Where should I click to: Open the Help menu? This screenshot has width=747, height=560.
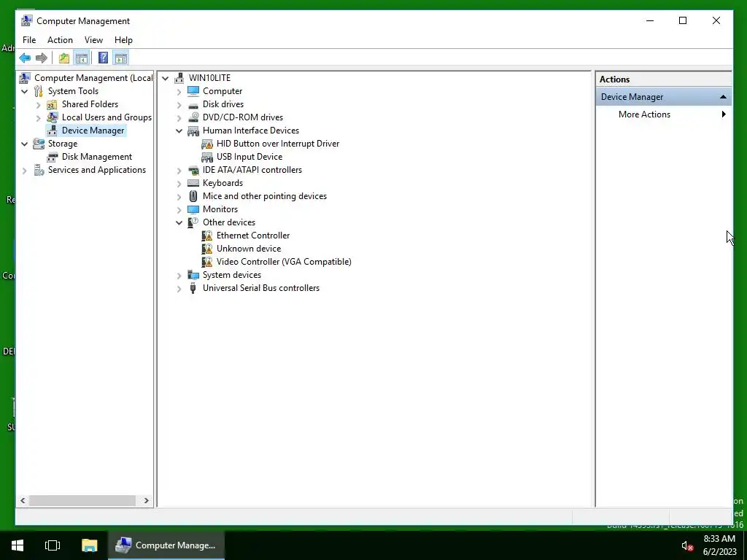click(x=123, y=40)
